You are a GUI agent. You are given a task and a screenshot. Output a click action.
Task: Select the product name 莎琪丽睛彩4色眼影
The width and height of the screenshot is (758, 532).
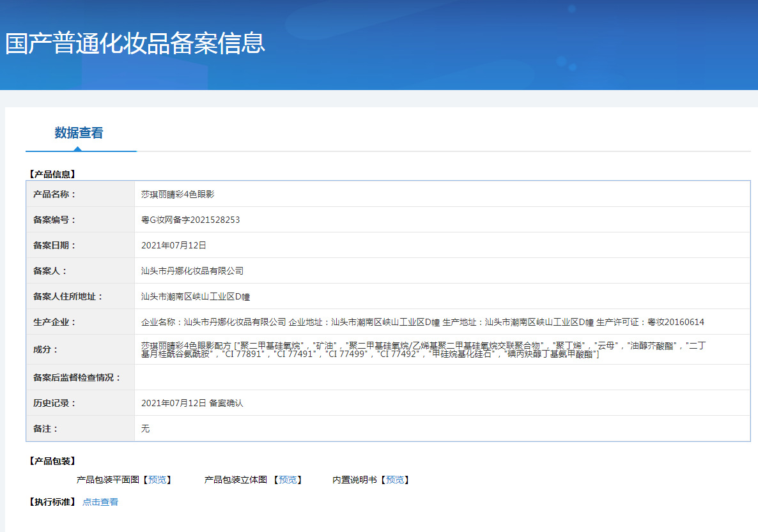(178, 194)
